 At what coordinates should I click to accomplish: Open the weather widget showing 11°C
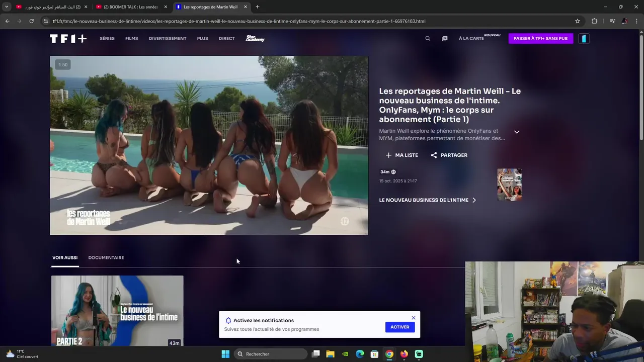tap(22, 354)
